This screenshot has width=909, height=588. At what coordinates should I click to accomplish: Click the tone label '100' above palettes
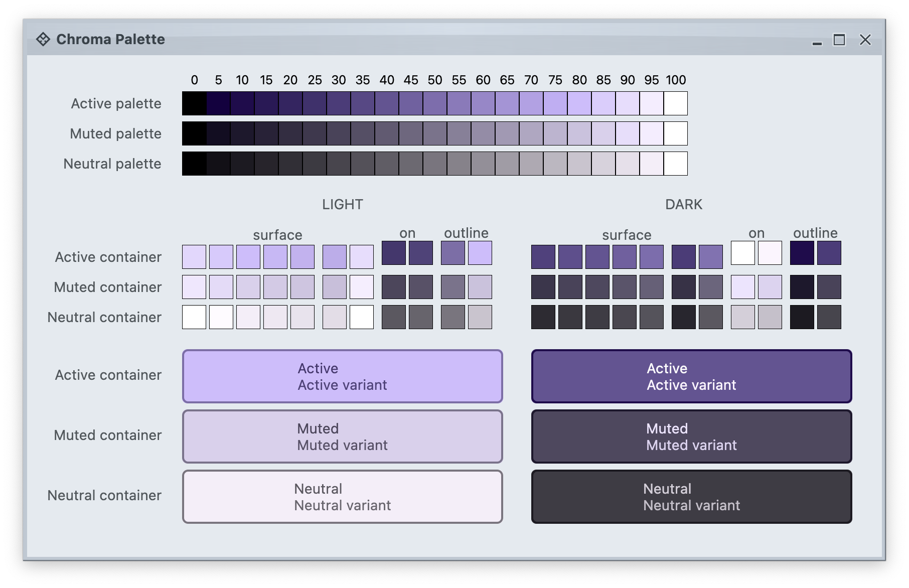[x=676, y=80]
